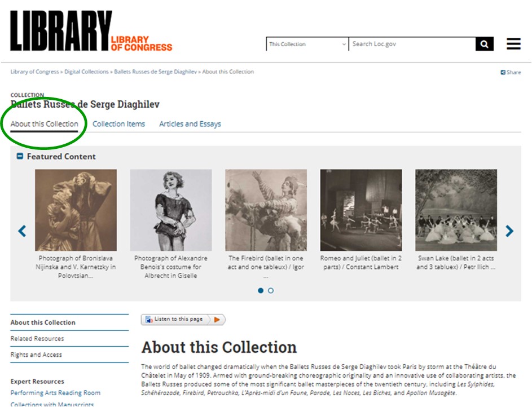
Task: Select the second carousel page dot
Action: [271, 290]
